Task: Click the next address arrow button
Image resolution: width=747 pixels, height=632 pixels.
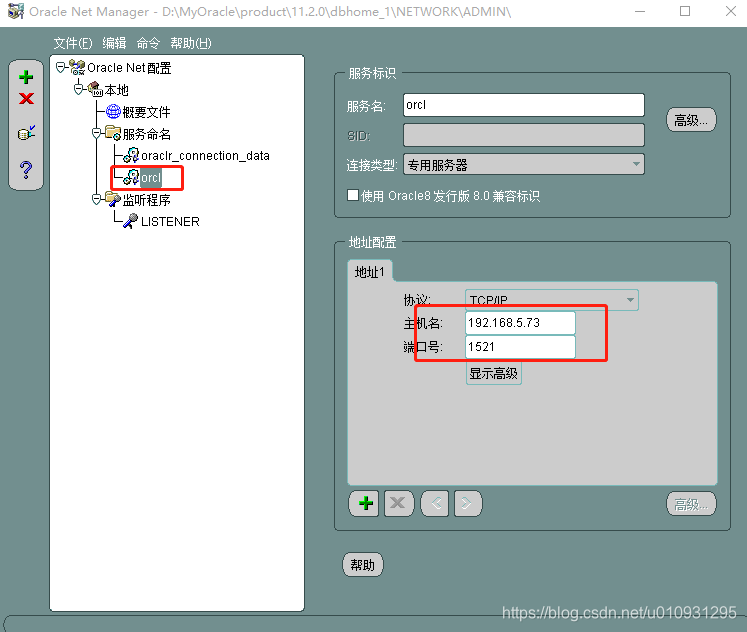Action: [468, 503]
